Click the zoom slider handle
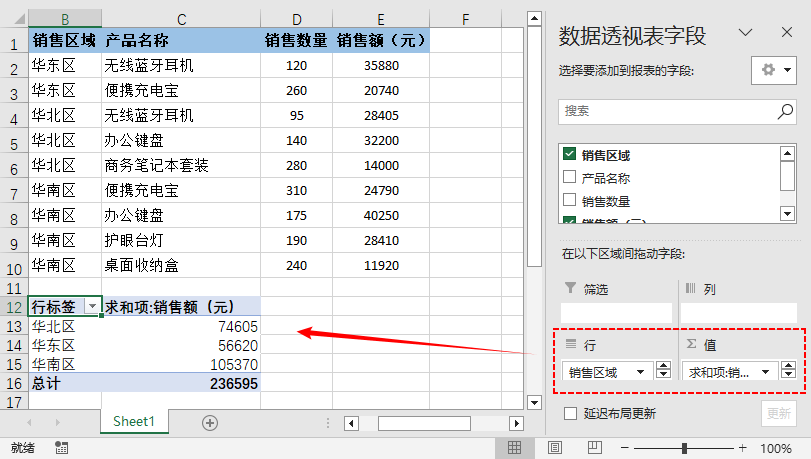811x459 pixels. (684, 448)
